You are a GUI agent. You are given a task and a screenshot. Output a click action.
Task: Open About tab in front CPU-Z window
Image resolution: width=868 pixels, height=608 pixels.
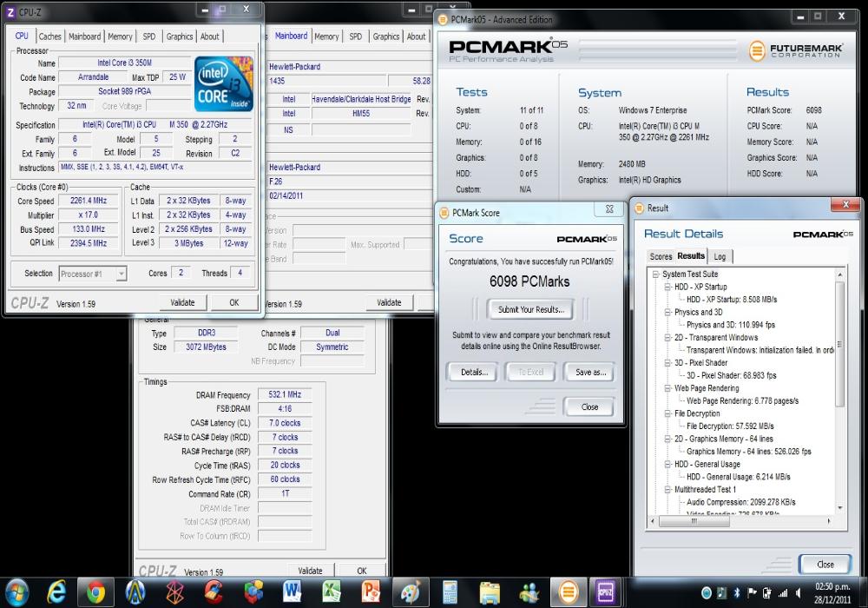click(x=209, y=36)
